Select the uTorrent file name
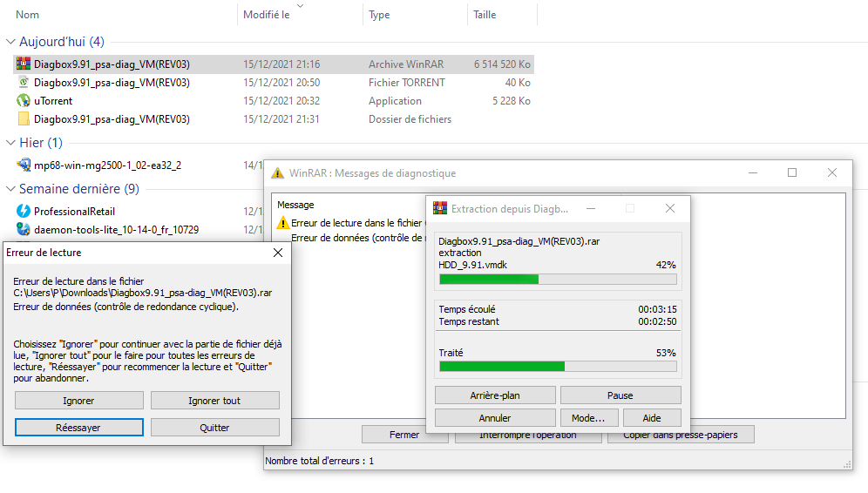 coord(53,101)
